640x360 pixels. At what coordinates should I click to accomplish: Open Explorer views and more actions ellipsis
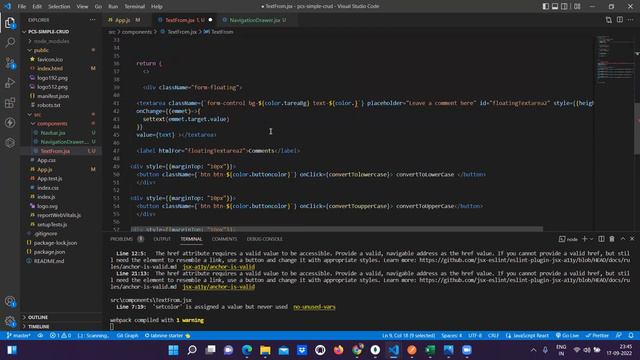(93, 20)
